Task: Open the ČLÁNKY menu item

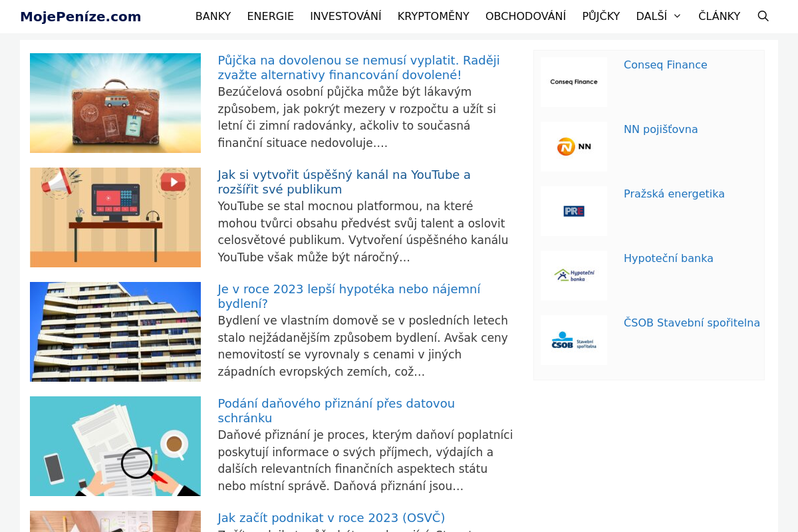Action: pos(719,16)
